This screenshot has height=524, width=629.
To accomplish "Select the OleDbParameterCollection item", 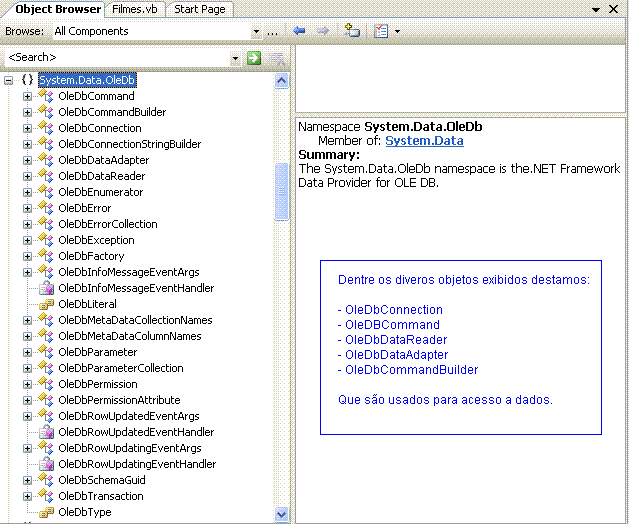I will tap(121, 368).
